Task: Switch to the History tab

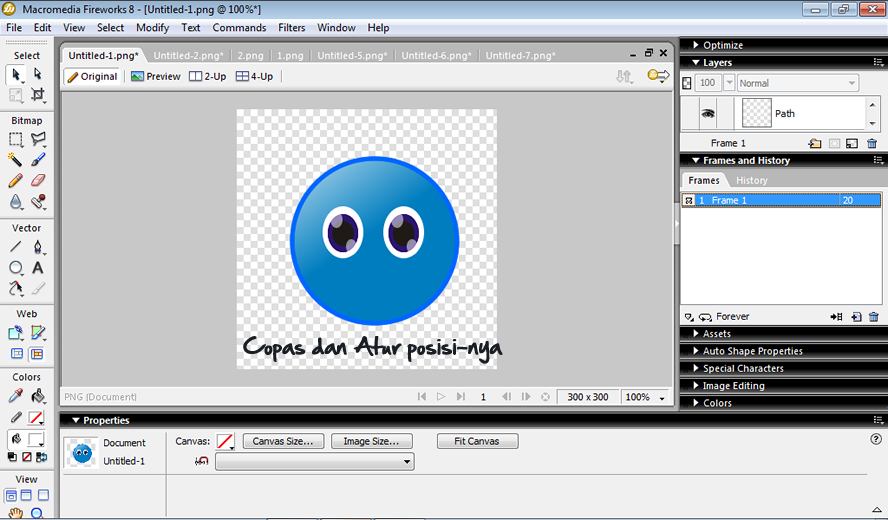Action: coord(752,180)
